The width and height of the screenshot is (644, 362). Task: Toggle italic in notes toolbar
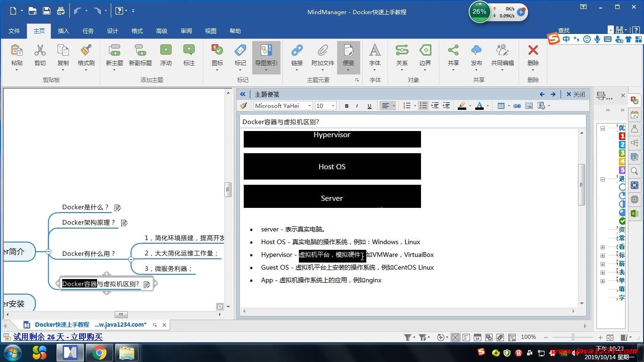[x=357, y=106]
